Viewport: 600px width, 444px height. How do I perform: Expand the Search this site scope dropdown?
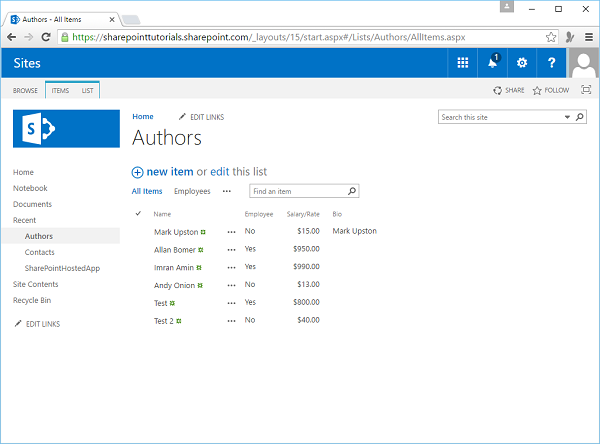[568, 117]
